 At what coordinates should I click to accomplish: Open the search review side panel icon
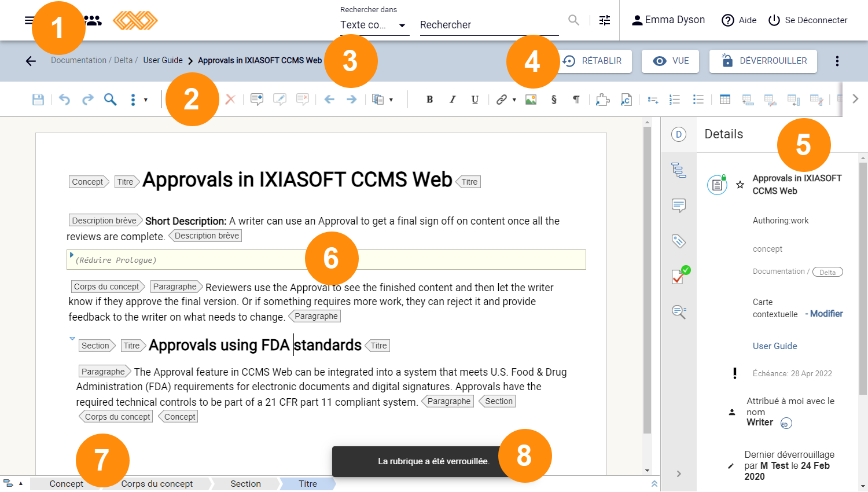(x=679, y=312)
